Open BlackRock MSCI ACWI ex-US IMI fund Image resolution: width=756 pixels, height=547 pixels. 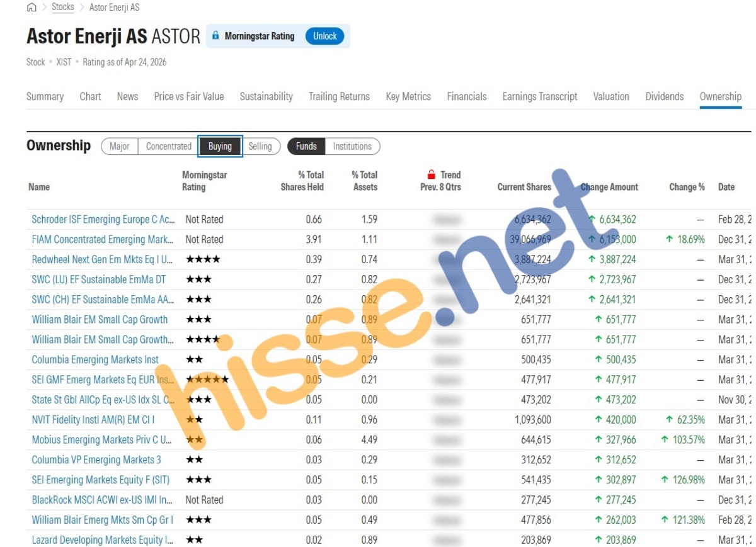pyautogui.click(x=102, y=500)
